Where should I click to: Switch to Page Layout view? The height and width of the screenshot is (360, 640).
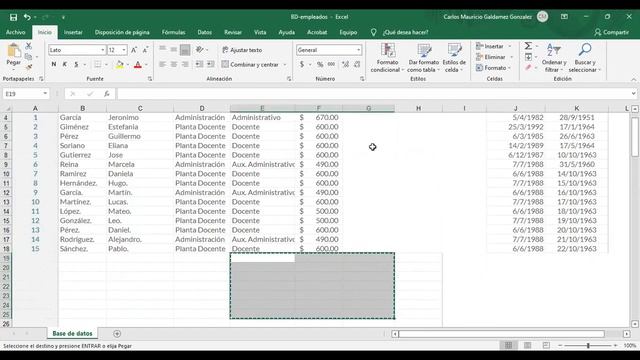[x=527, y=346]
